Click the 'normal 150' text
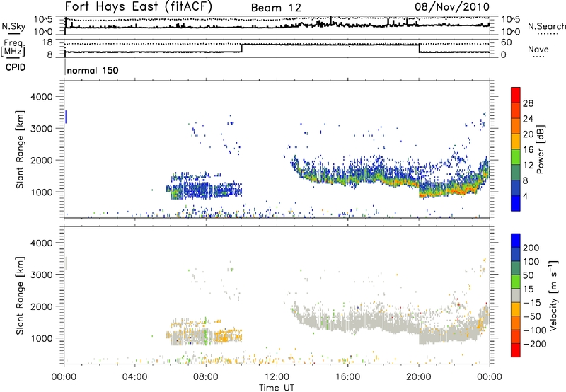 click(93, 70)
